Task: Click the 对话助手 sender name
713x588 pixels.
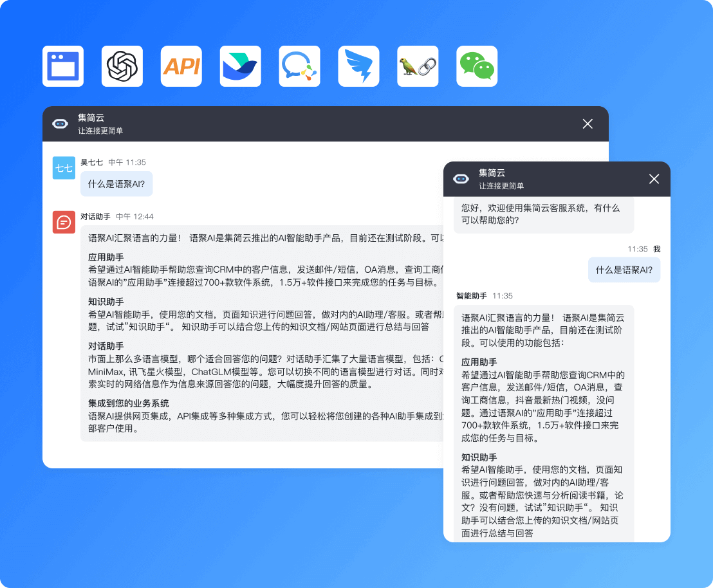Action: [x=95, y=217]
